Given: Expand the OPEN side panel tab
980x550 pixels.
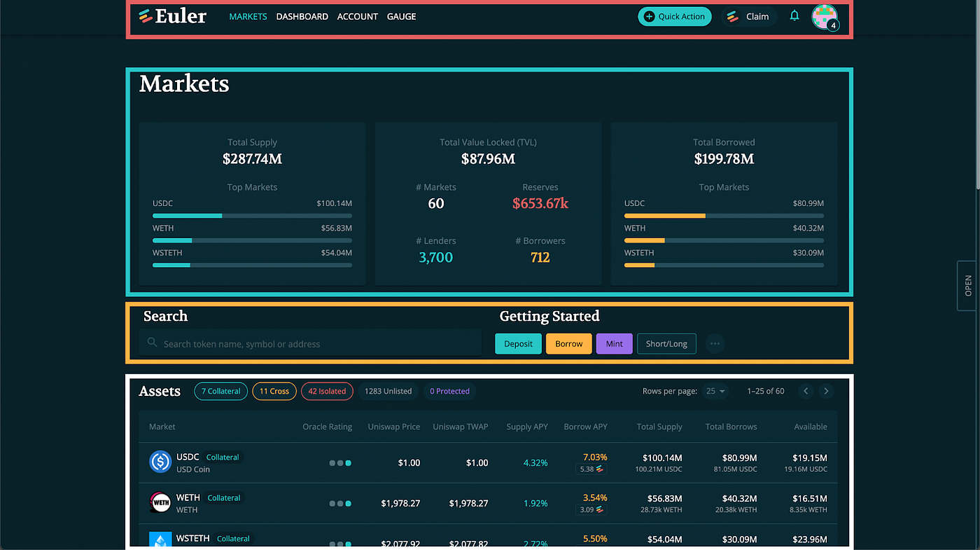Looking at the screenshot, I should [968, 285].
